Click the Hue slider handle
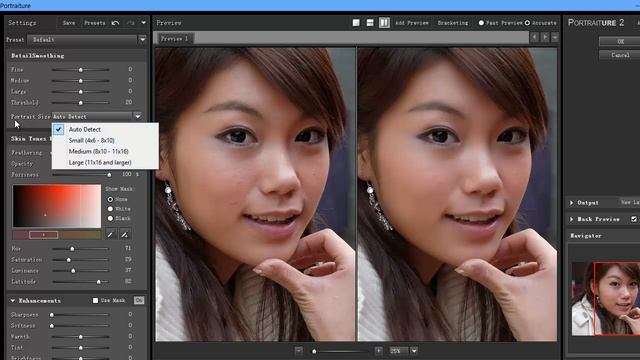640x360 pixels. [72, 249]
